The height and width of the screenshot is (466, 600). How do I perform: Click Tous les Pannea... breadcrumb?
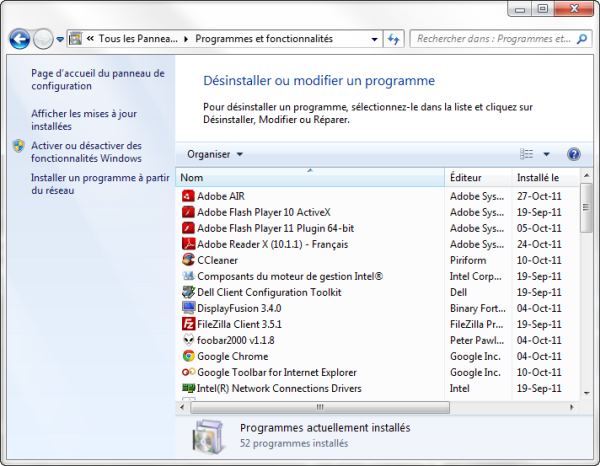(138, 39)
